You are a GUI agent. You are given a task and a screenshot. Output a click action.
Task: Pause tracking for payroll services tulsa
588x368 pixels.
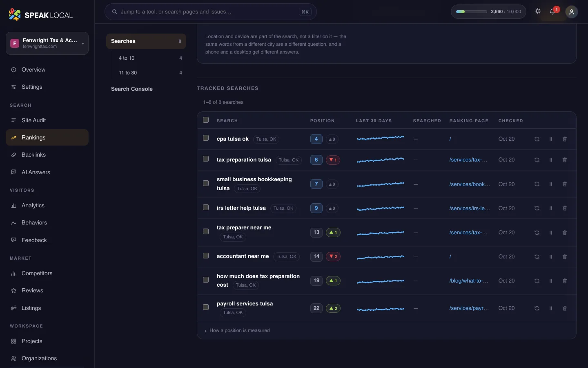[551, 308]
